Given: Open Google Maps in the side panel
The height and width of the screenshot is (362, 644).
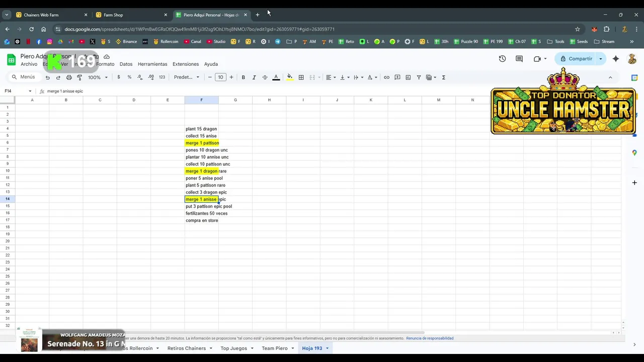Looking at the screenshot, I should 634,153.
